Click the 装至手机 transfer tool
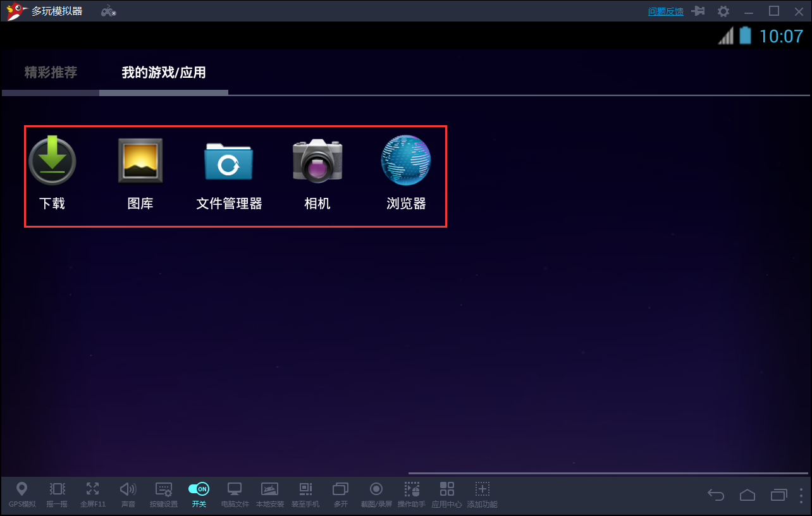 click(x=305, y=494)
